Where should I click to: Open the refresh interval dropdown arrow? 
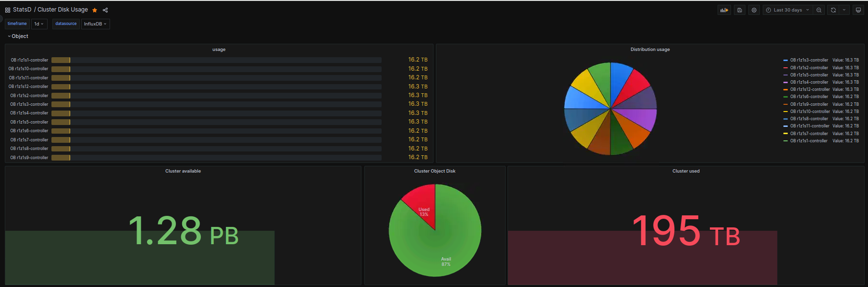pyautogui.click(x=844, y=10)
